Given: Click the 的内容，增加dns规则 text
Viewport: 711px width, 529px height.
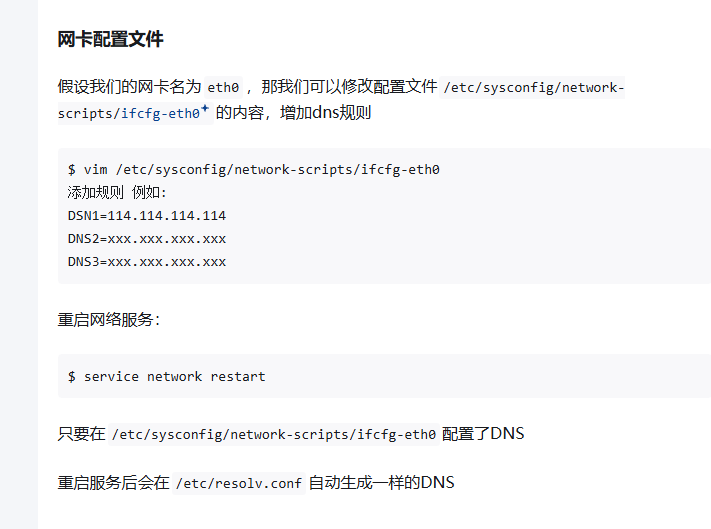Looking at the screenshot, I should tap(293, 112).
